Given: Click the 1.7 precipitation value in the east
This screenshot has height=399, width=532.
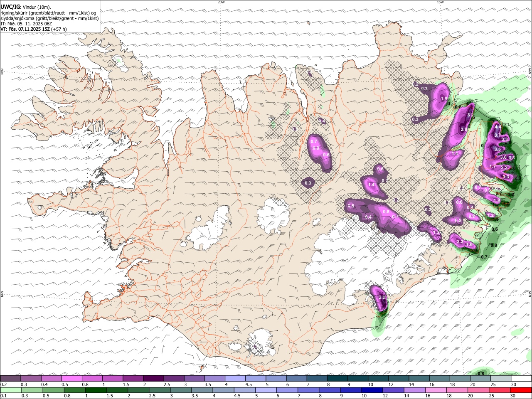Looking at the screenshot, I should click(493, 167).
